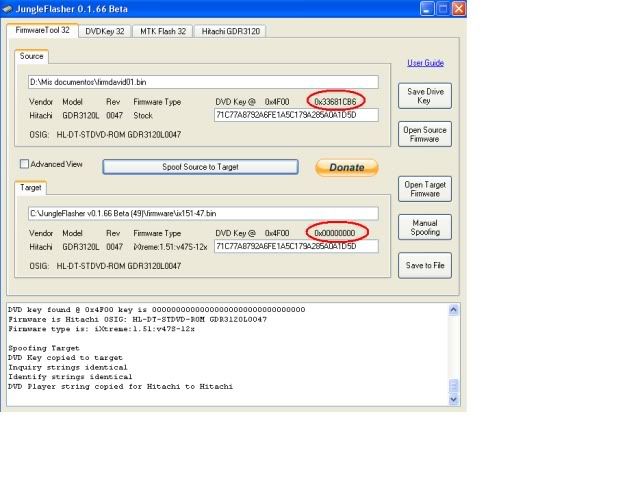Click the log scrollbar thumb
The image size is (640, 479).
453,386
